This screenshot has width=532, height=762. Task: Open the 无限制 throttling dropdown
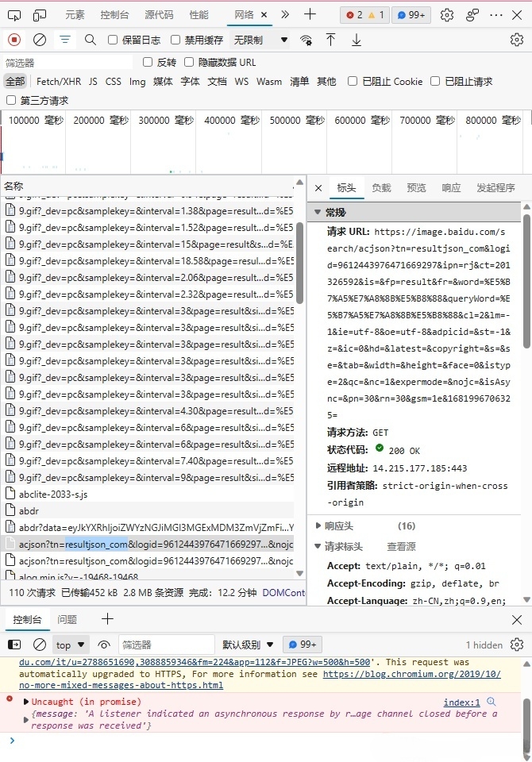click(260, 40)
